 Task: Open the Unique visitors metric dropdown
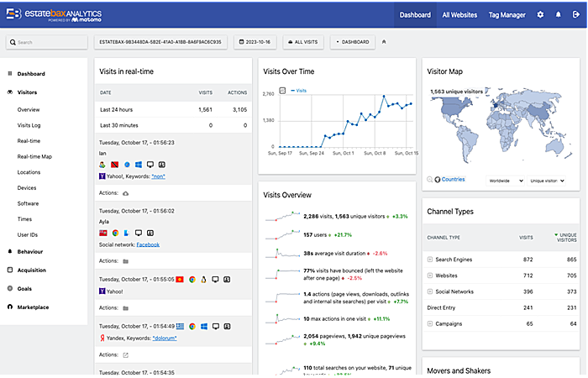coord(548,181)
